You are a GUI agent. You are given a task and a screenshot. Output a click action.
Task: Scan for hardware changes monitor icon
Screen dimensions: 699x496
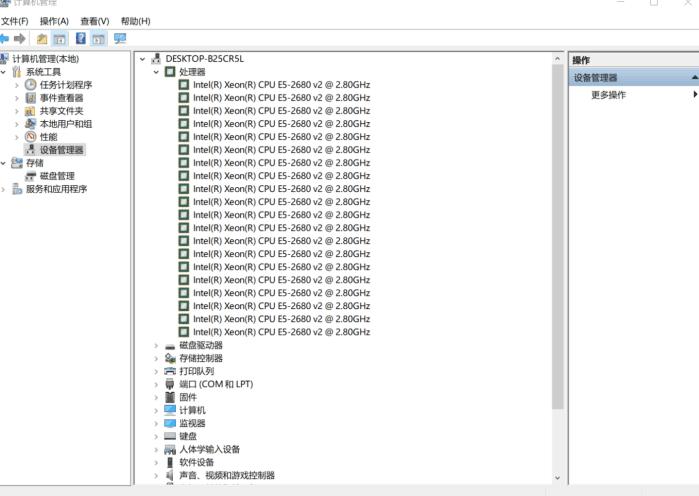coord(120,39)
